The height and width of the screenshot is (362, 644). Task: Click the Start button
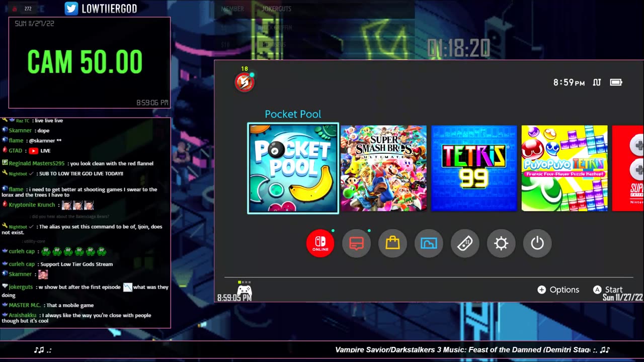coord(608,290)
